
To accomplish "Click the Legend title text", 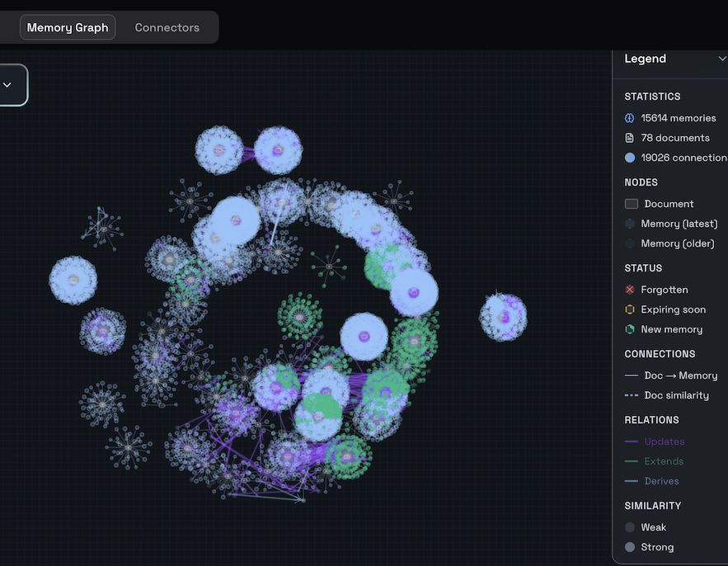I will [645, 59].
